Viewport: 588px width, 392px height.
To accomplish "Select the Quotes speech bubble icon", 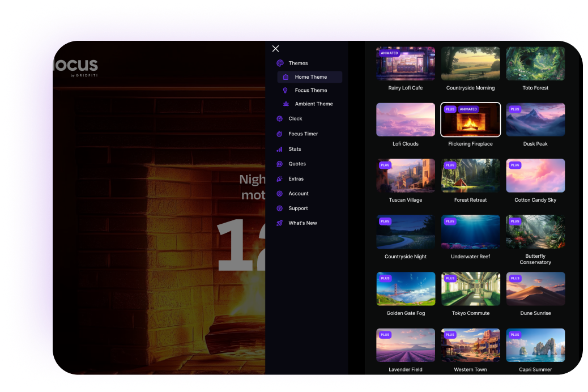I will 279,164.
